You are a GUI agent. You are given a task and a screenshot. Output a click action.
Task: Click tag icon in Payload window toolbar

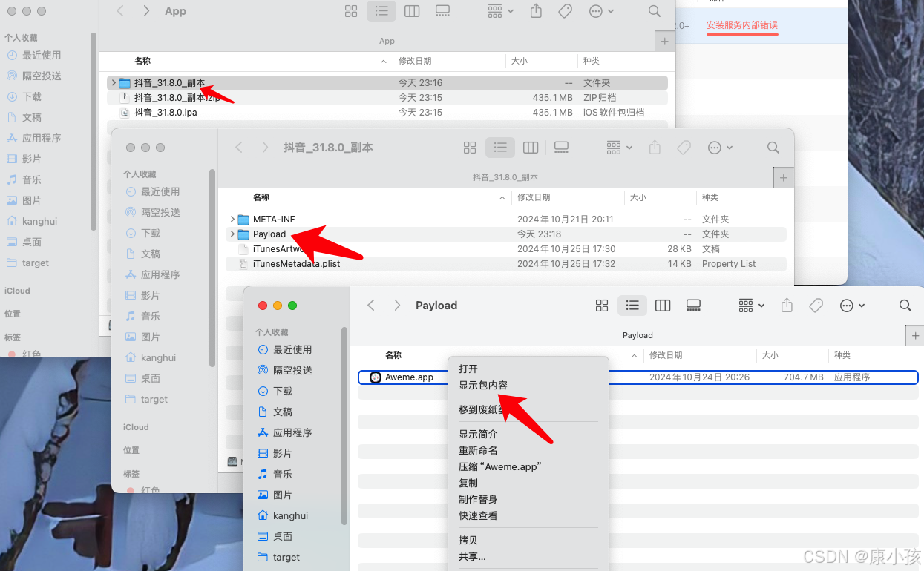coord(816,306)
